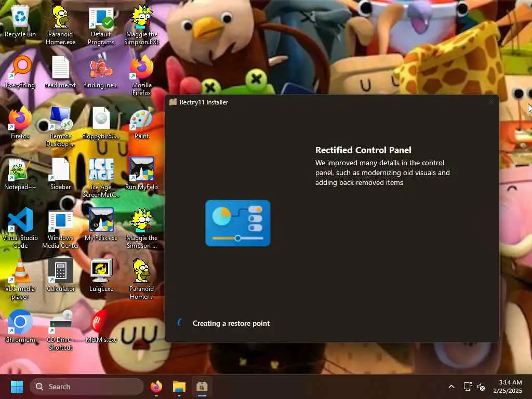Screen dimensions: 532x399
Task: Click the Control Panel illustration in installer
Action: [x=238, y=223]
